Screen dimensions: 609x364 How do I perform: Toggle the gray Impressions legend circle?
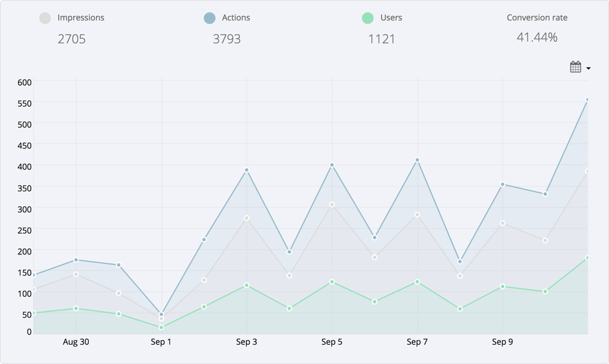click(x=45, y=18)
